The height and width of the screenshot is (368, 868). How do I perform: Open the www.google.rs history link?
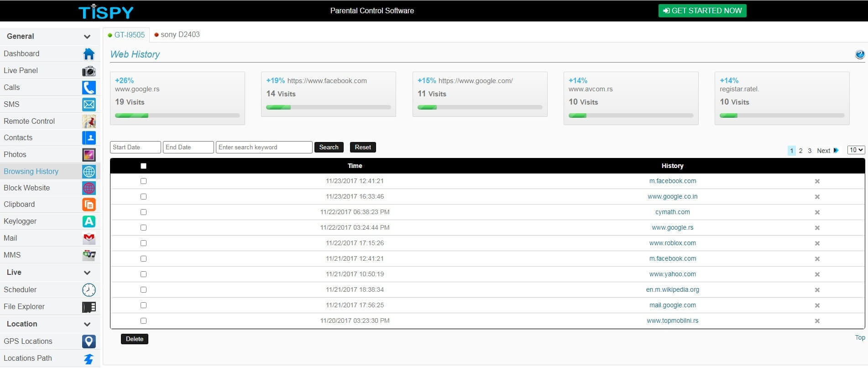click(672, 228)
